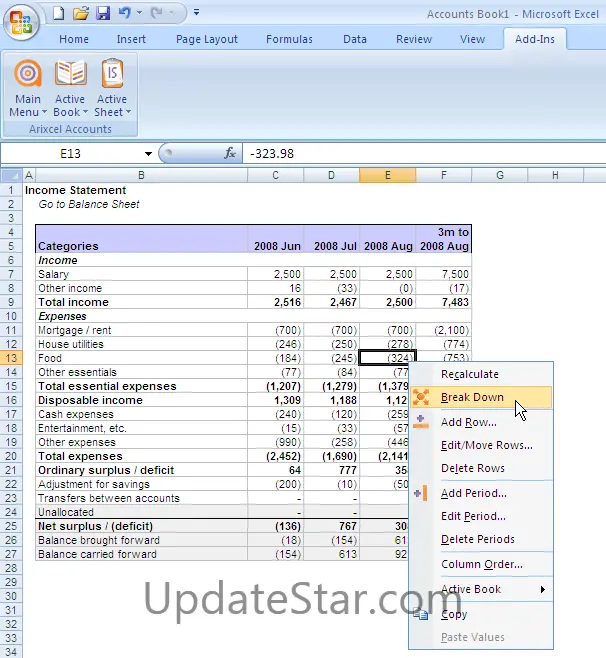Expand the Name Box dropdown arrow
Viewport: 606px width, 658px height.
pos(148,154)
